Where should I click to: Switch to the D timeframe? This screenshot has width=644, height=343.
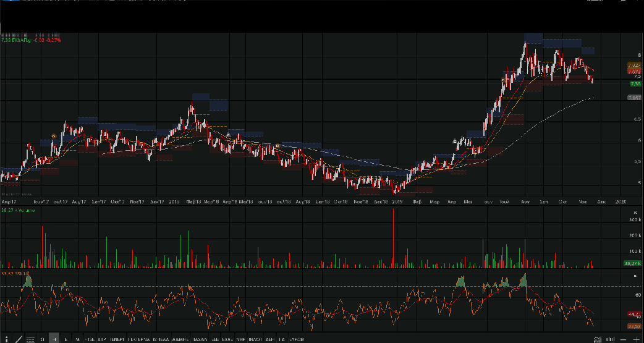42,339
